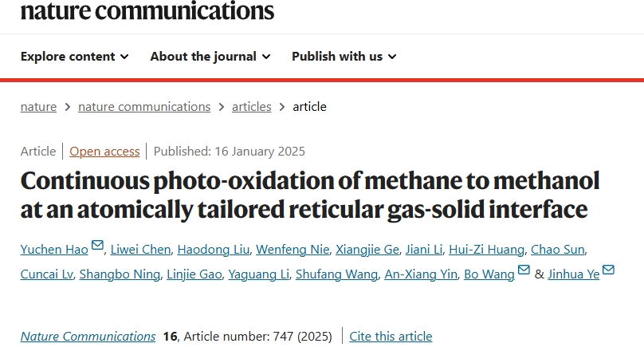Expand the Publish with us dropdown

(344, 57)
